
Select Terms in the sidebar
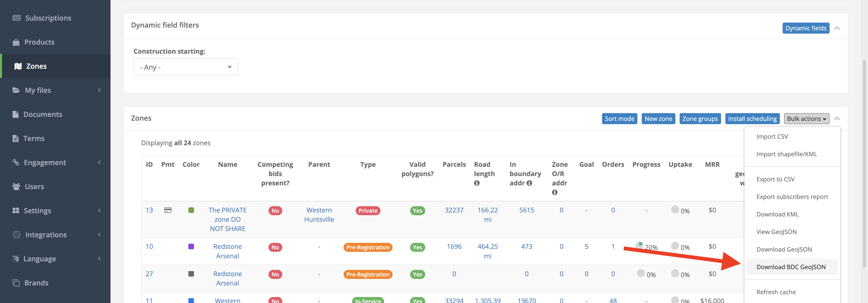pos(34,138)
